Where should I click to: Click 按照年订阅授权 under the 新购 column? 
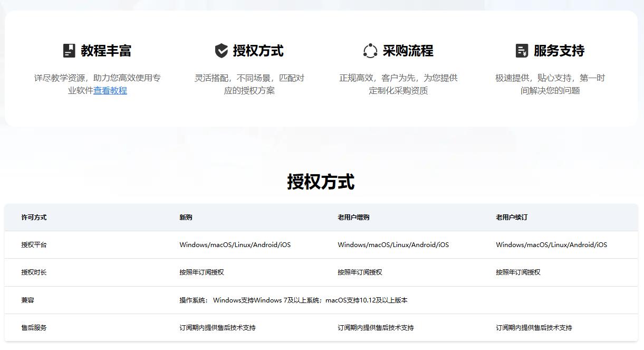pos(201,272)
